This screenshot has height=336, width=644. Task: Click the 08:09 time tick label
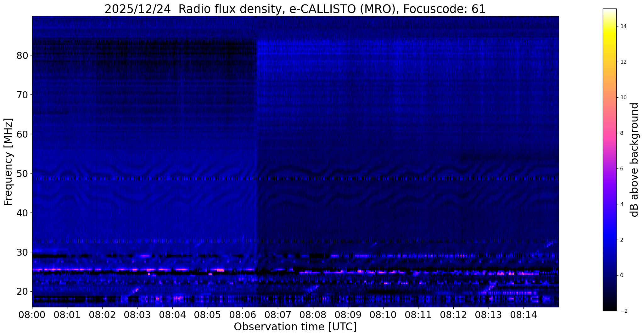[x=348, y=315]
